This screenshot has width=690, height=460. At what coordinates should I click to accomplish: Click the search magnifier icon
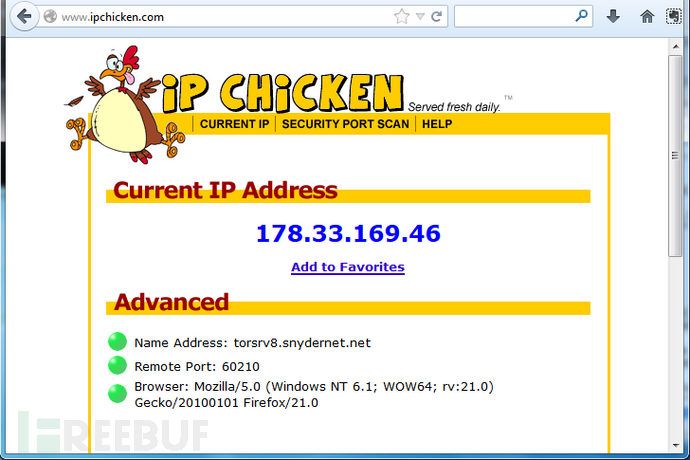click(581, 16)
